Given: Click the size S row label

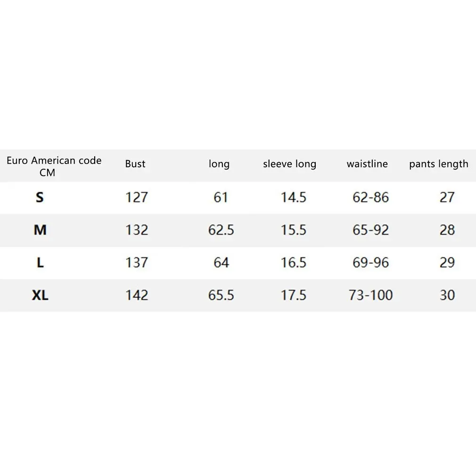Looking at the screenshot, I should point(40,197).
